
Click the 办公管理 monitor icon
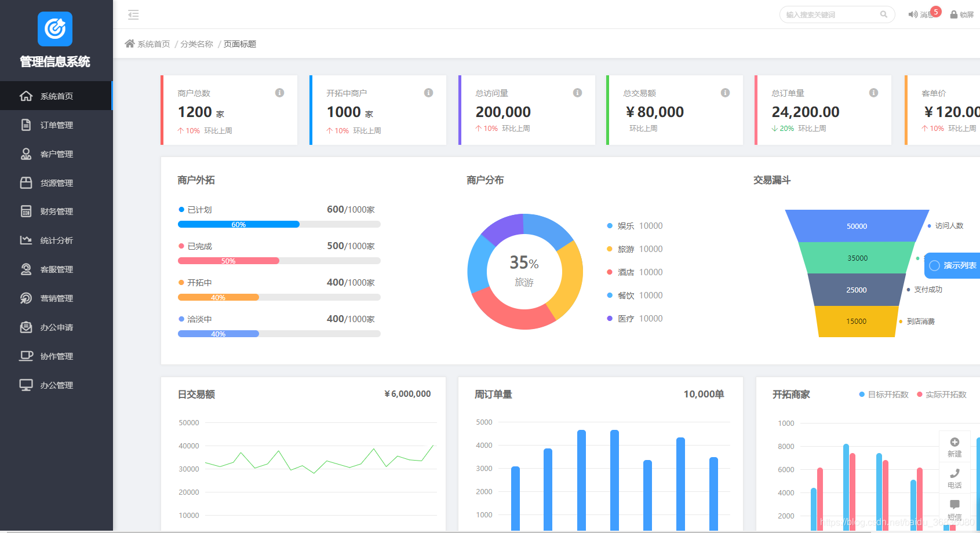click(x=26, y=385)
